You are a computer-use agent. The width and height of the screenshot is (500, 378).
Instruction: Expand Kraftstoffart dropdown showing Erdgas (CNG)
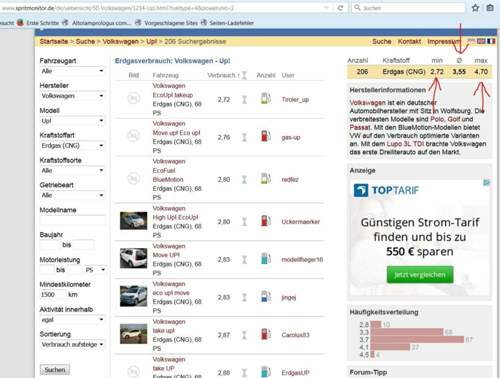tap(72, 146)
